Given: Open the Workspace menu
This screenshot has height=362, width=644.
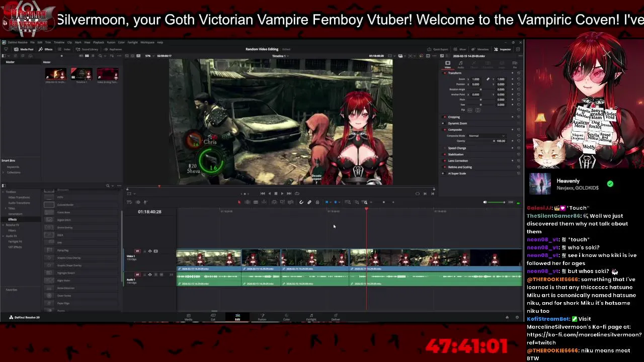Looking at the screenshot, I should tap(147, 42).
